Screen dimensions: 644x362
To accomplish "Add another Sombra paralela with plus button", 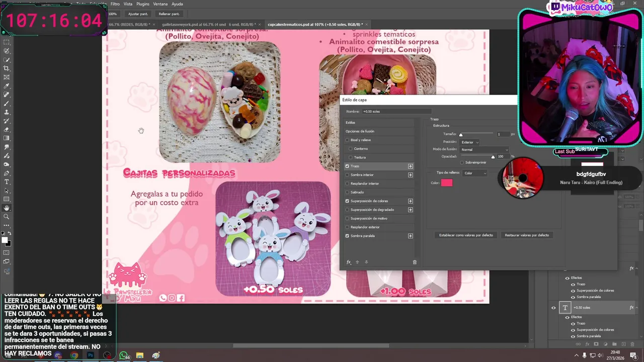I will pos(411,236).
